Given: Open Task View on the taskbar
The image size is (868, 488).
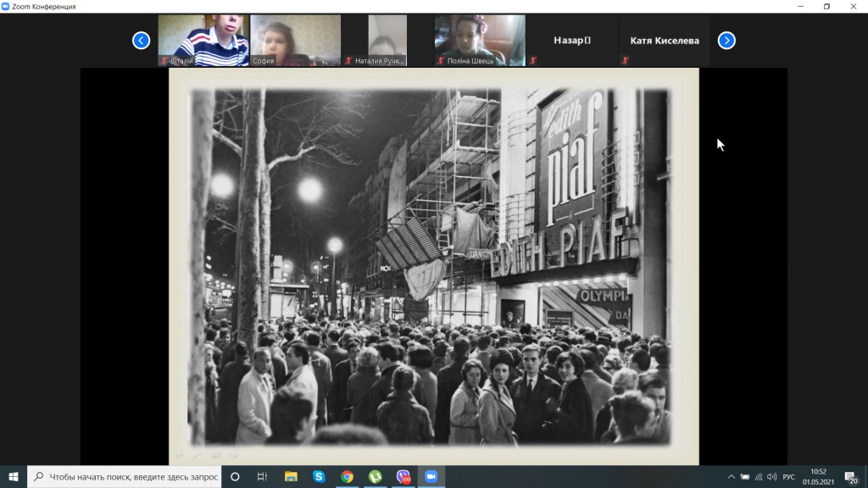Looking at the screenshot, I should click(x=263, y=476).
